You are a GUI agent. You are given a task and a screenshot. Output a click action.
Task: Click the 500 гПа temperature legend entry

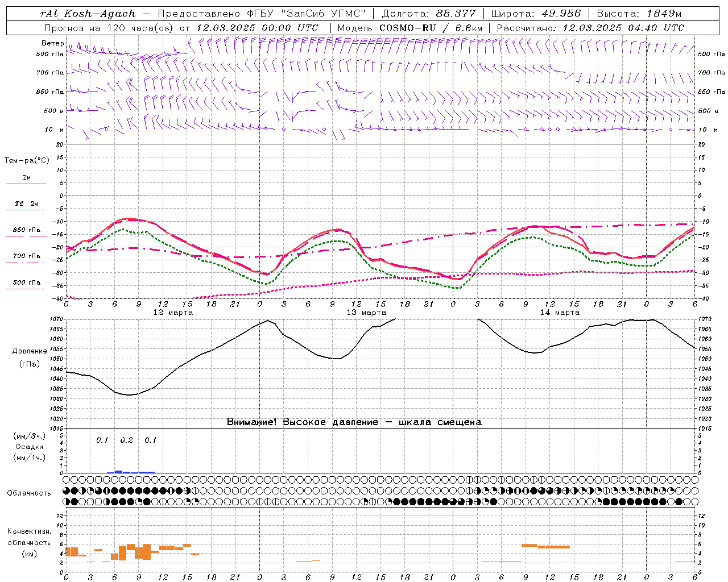pyautogui.click(x=27, y=282)
